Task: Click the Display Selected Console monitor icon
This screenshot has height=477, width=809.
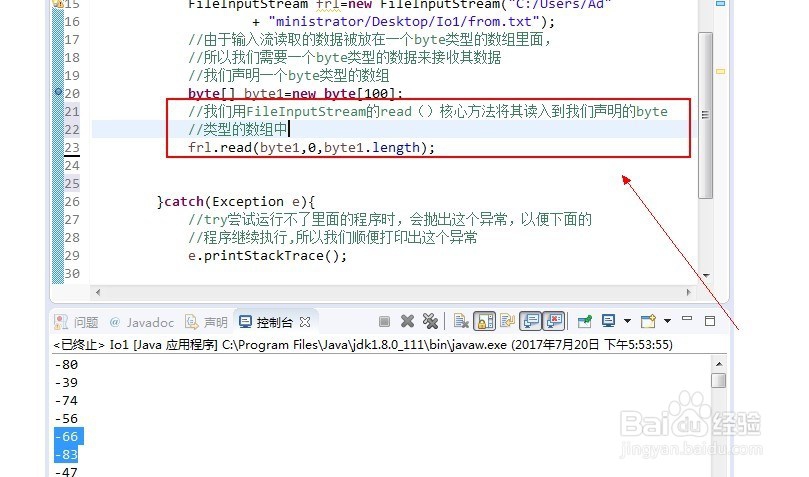Action: point(609,321)
